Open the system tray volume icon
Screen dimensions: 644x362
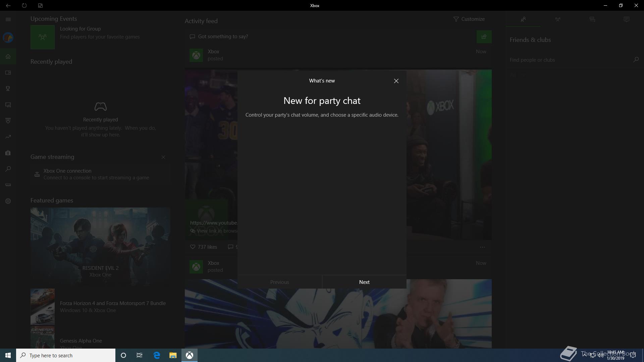pyautogui.click(x=601, y=355)
